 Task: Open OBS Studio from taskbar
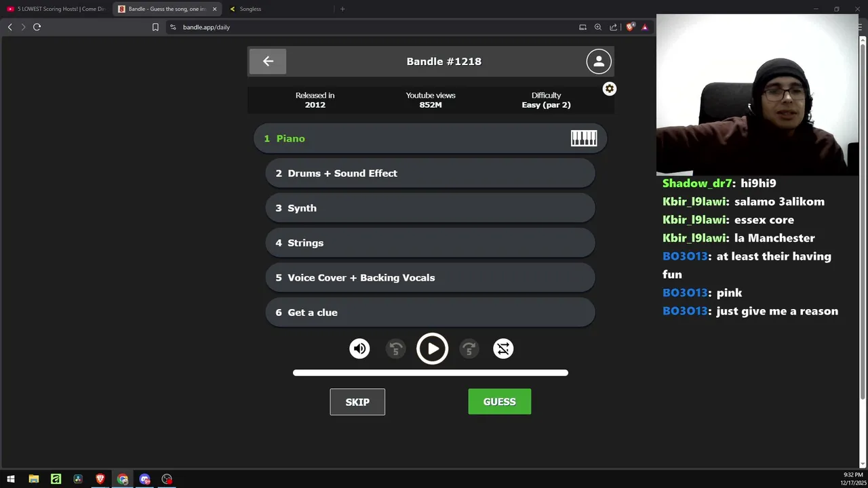167,479
